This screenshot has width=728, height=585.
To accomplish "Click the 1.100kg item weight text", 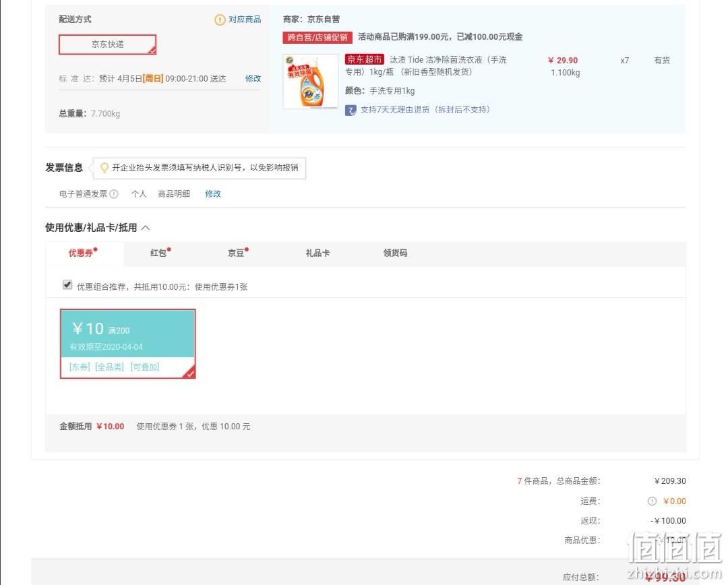I will coord(565,73).
